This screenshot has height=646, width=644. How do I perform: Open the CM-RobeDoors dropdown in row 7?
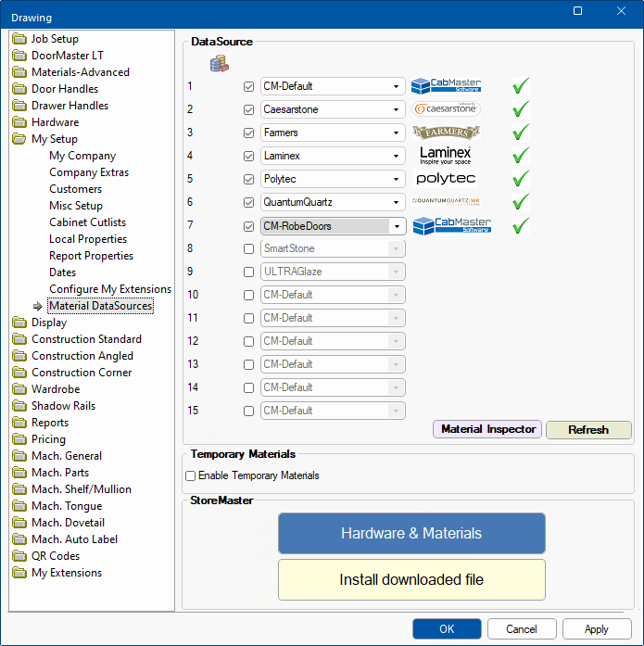[397, 225]
